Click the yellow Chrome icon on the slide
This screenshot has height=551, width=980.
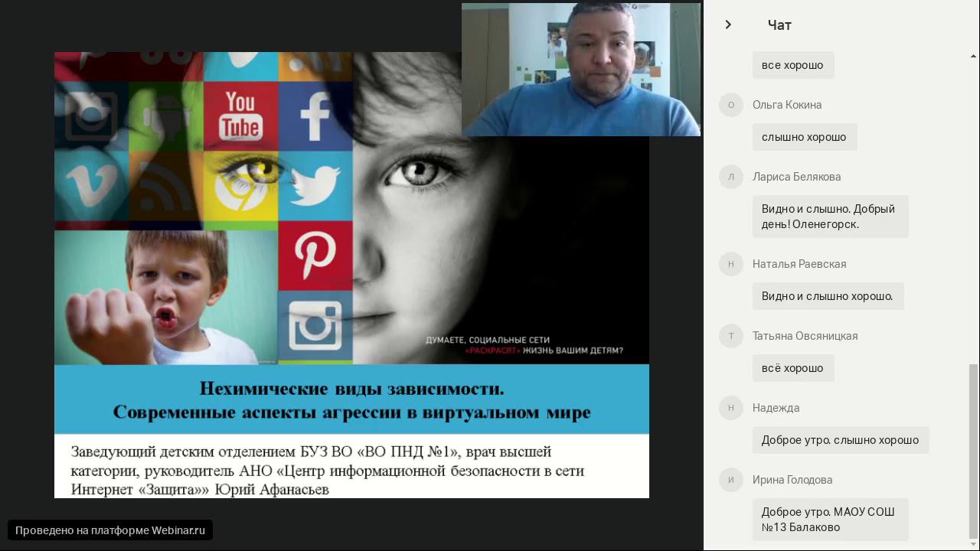click(240, 187)
